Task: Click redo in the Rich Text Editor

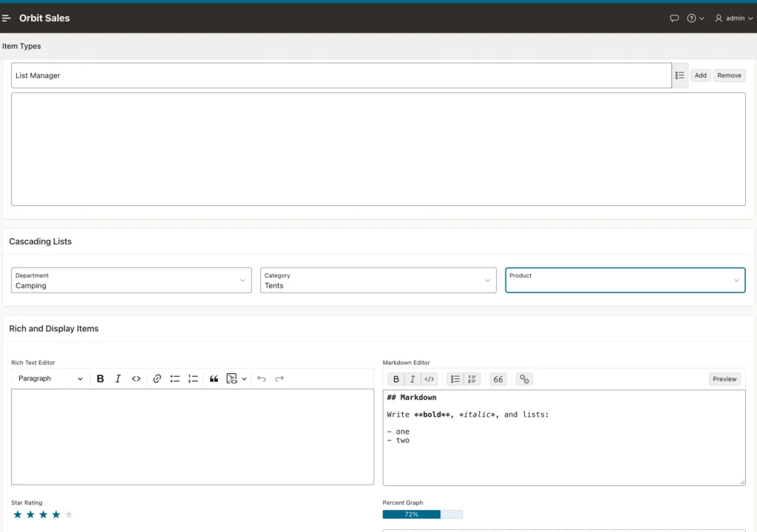Action: point(279,378)
